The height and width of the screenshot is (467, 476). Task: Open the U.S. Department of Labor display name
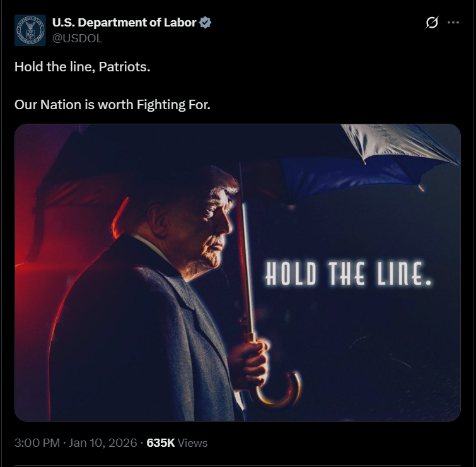click(x=124, y=23)
